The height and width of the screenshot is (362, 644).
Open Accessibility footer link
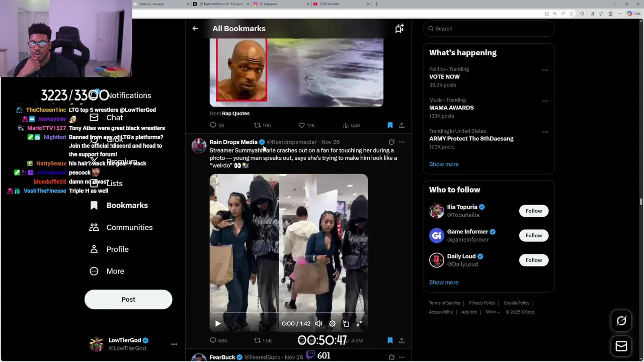(x=441, y=312)
